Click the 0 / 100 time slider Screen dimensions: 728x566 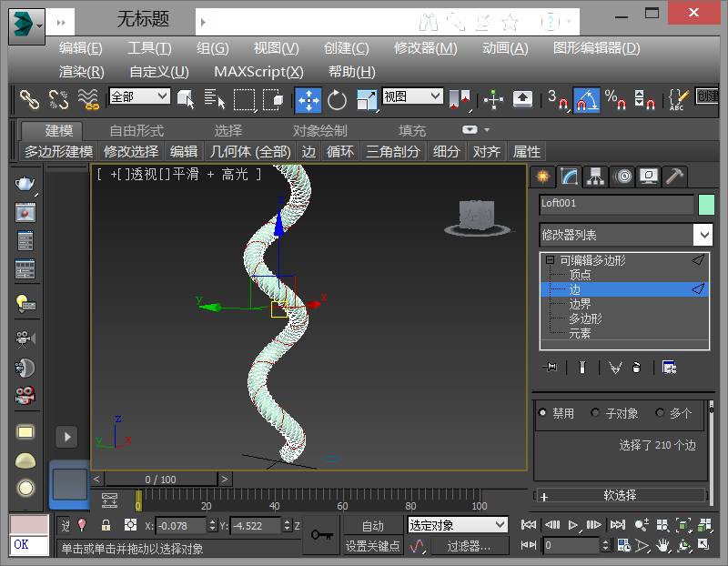pyautogui.click(x=161, y=480)
